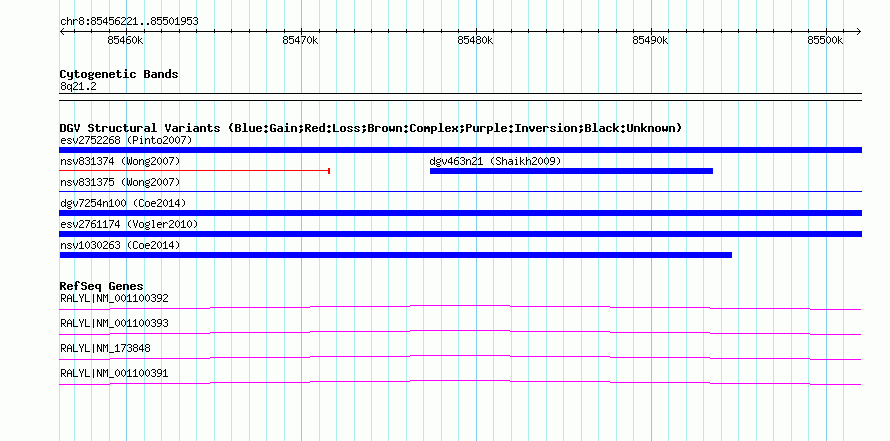Viewport: 890px width, 441px height.
Task: Click the magenta line of RALYL|NM_001100391
Action: click(x=460, y=382)
